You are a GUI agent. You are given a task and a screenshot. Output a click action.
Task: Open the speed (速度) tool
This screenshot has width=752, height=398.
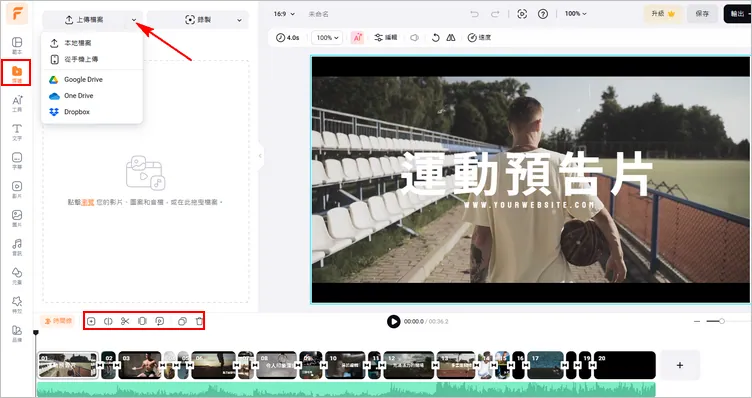pos(479,37)
